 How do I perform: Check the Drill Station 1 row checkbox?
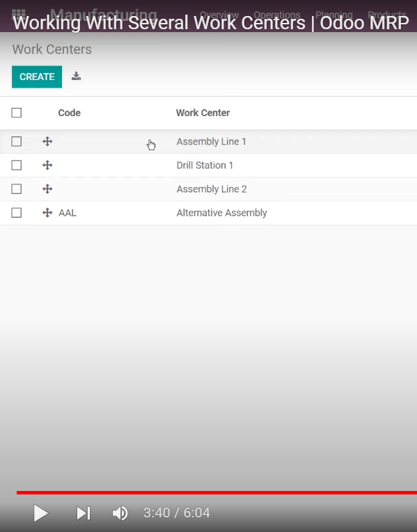16,166
